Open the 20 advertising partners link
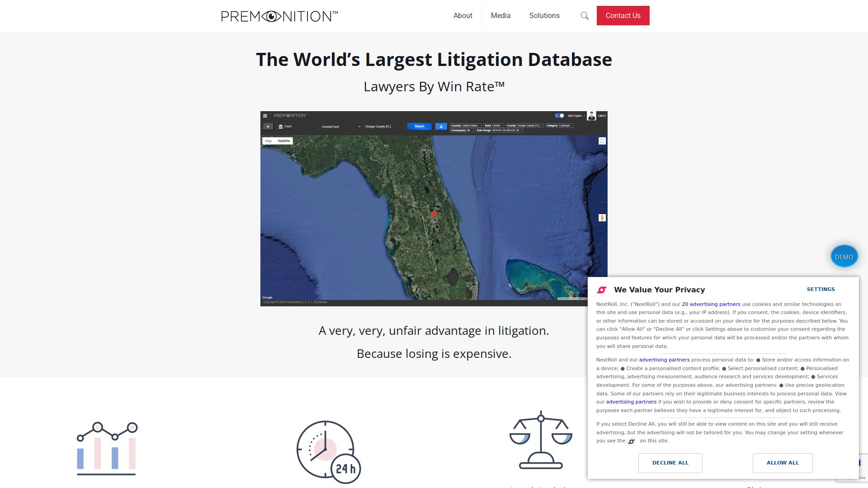The image size is (868, 488). coord(711,304)
